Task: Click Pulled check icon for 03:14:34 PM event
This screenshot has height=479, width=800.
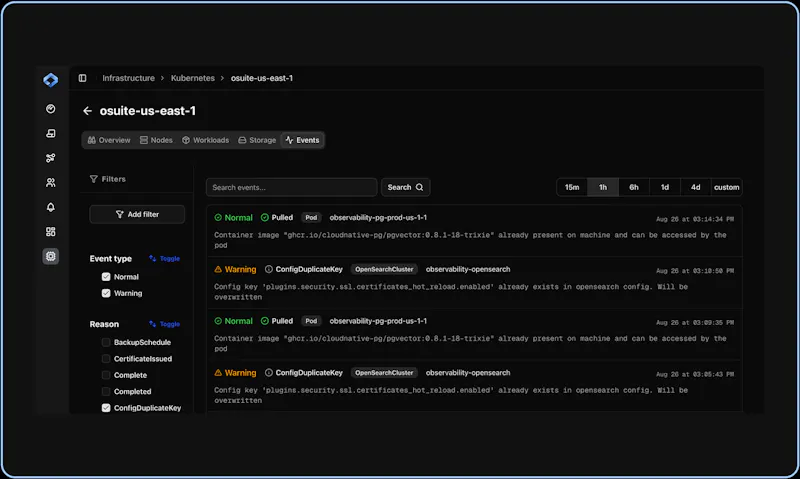Action: pyautogui.click(x=264, y=218)
